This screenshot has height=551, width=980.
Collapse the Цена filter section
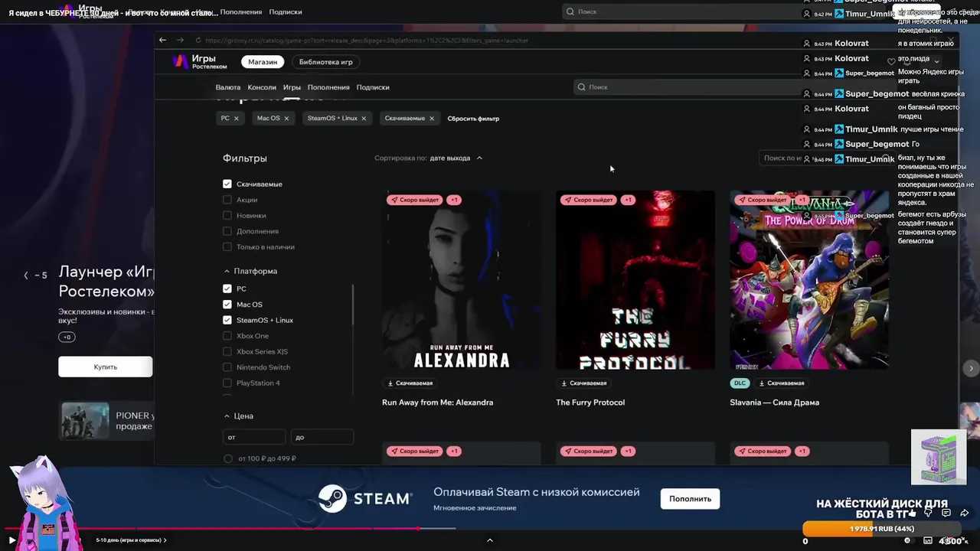click(227, 416)
